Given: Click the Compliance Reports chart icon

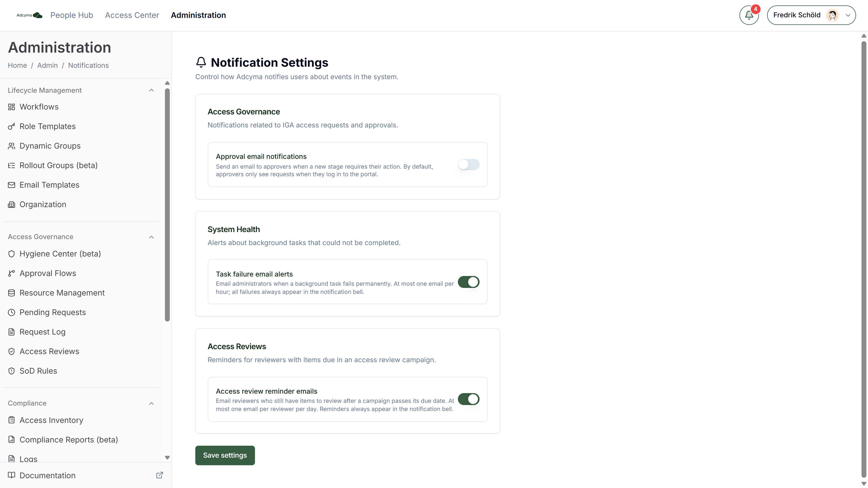Looking at the screenshot, I should tap(11, 439).
